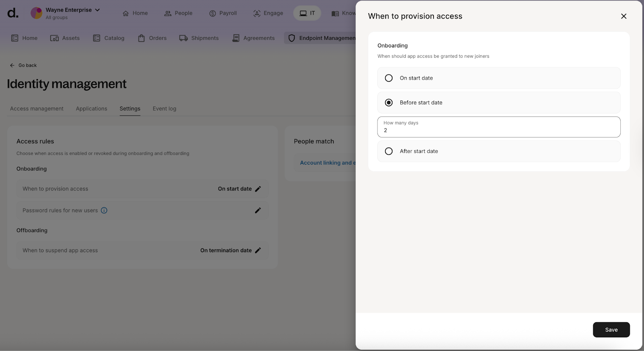644x351 pixels.
Task: Edit password rules with pencil icon
Action: [258, 210]
